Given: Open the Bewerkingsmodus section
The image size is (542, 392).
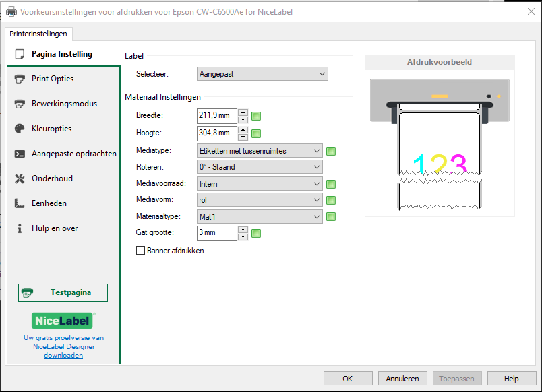Looking at the screenshot, I should pyautogui.click(x=63, y=104).
